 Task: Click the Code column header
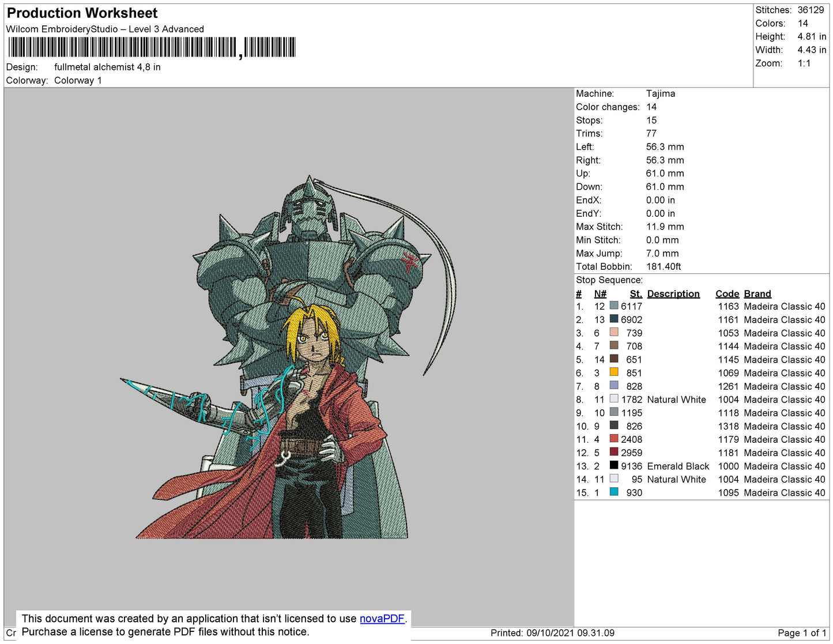[727, 293]
